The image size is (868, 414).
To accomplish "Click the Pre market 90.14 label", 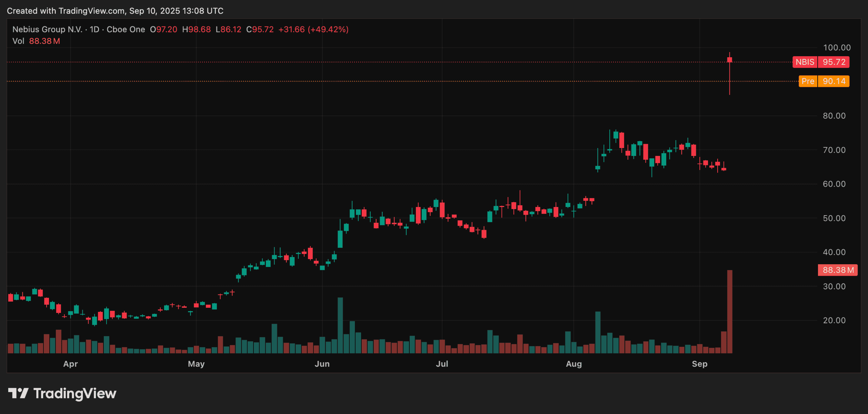I will coord(824,81).
